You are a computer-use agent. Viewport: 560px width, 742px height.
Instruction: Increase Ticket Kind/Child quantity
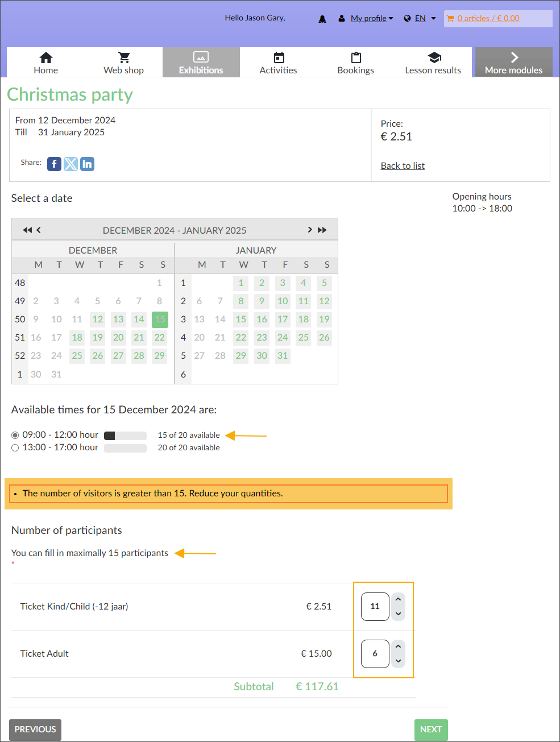[x=398, y=599]
